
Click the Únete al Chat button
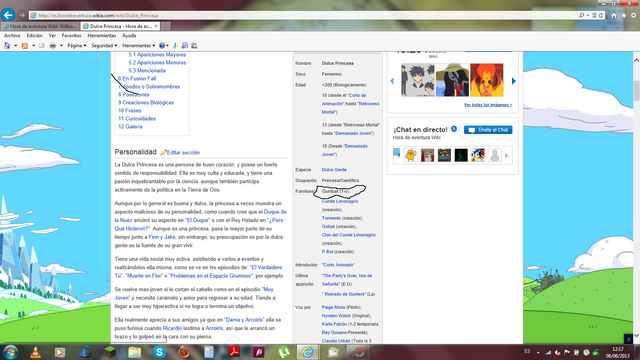point(488,130)
